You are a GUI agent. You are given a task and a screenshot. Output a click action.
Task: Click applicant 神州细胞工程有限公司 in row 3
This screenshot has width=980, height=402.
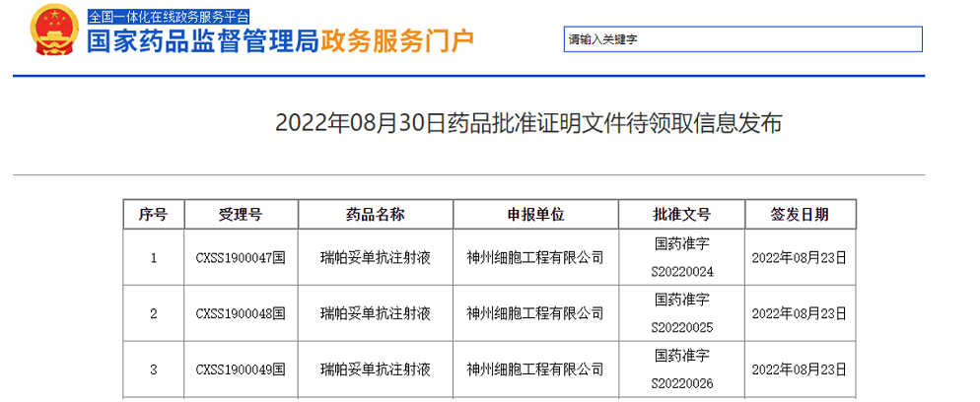click(x=535, y=369)
